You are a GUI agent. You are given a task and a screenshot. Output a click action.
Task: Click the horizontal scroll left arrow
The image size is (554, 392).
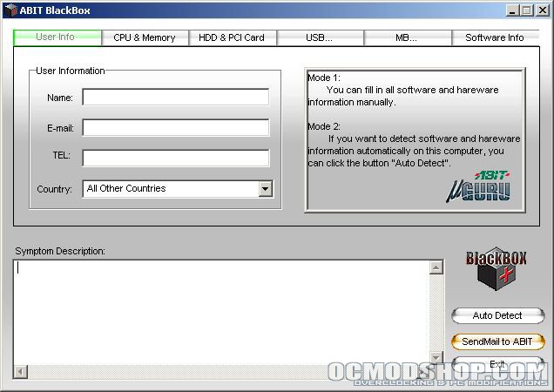(21, 372)
